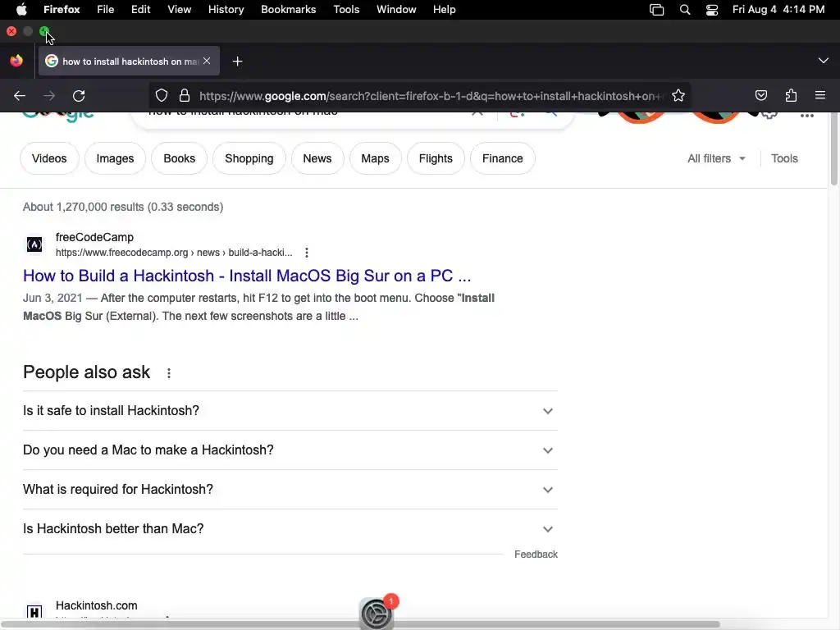The height and width of the screenshot is (630, 840).
Task: Click the Stage Manager icon in menu bar
Action: click(x=656, y=10)
